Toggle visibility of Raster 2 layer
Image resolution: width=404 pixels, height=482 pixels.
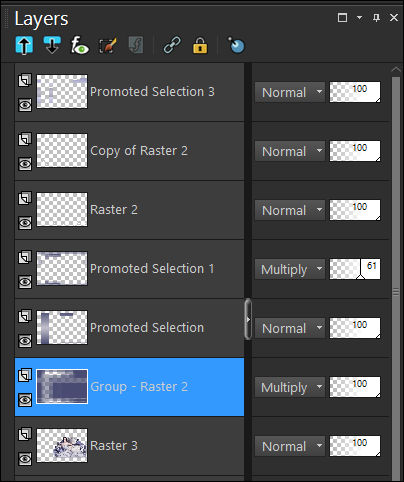25,223
